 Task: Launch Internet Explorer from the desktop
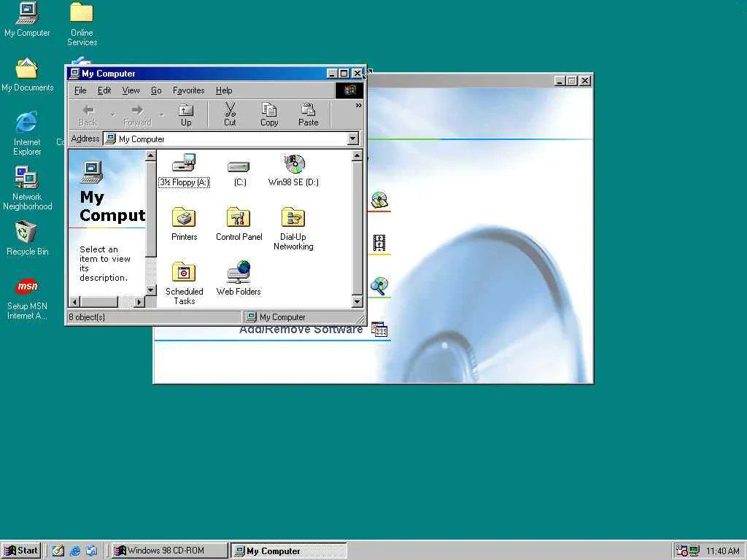click(27, 133)
